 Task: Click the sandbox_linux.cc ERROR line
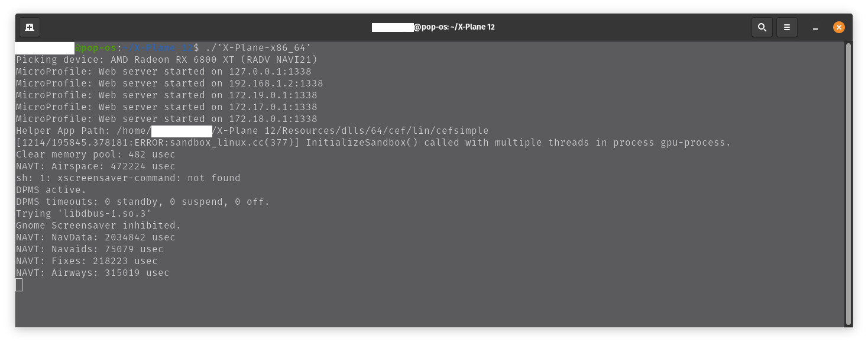374,143
